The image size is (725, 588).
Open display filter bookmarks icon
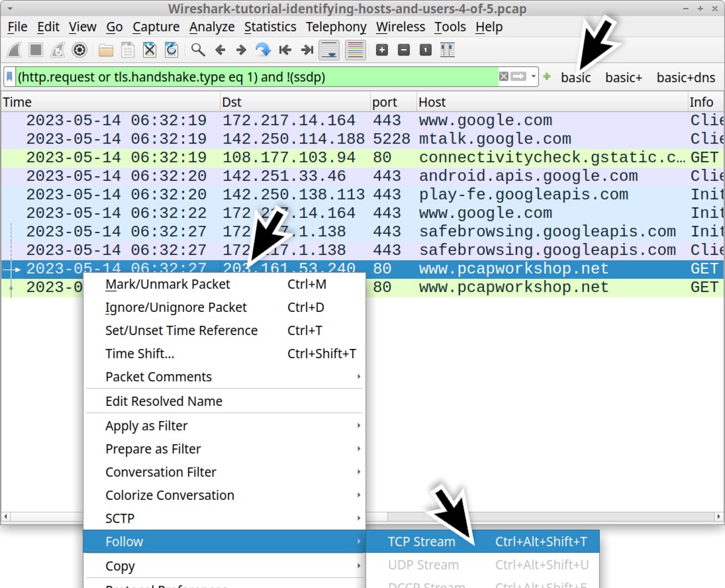[9, 77]
